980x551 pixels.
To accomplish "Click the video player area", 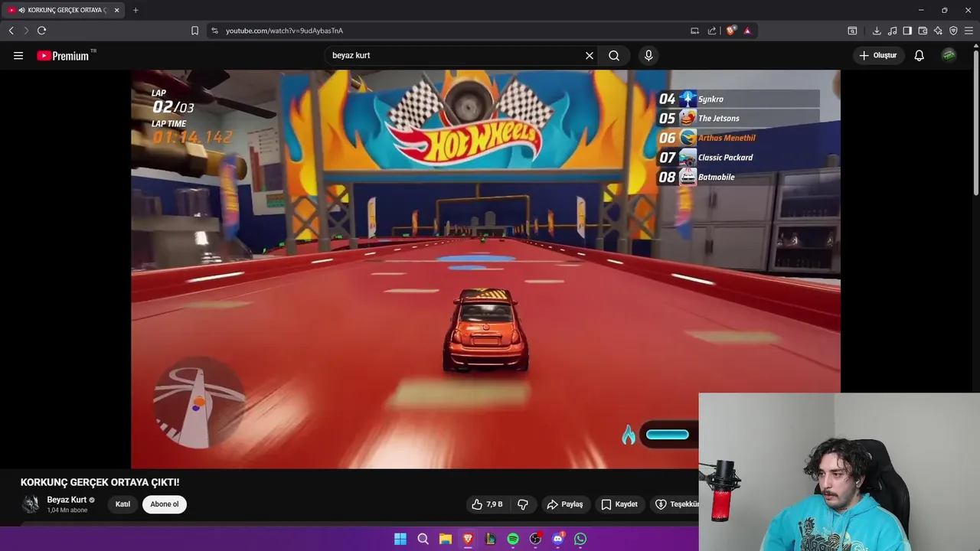I will (x=485, y=269).
